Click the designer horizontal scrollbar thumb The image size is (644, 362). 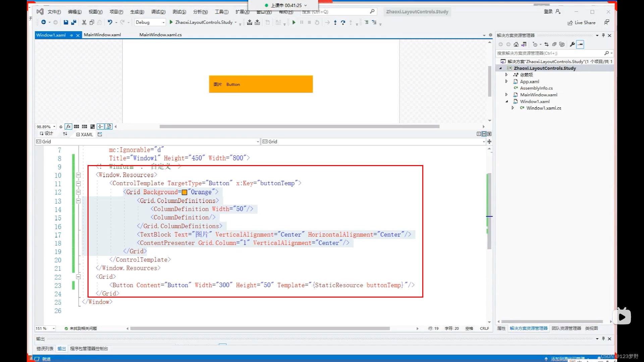click(x=299, y=126)
